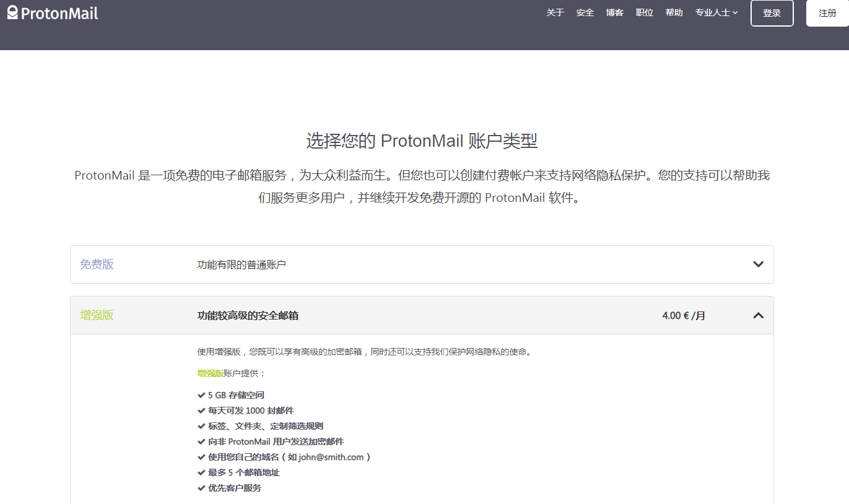Image resolution: width=849 pixels, height=504 pixels.
Task: Click the 登录 button
Action: [772, 13]
